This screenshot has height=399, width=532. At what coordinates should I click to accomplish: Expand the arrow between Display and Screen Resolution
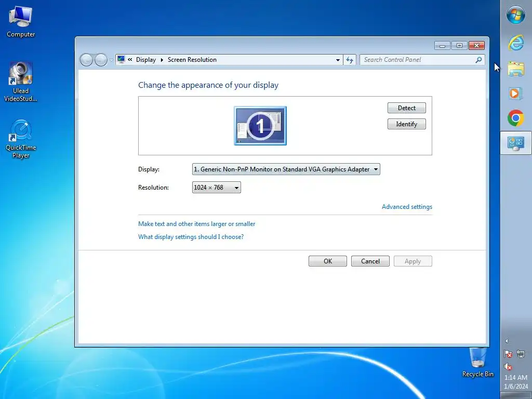coord(162,60)
